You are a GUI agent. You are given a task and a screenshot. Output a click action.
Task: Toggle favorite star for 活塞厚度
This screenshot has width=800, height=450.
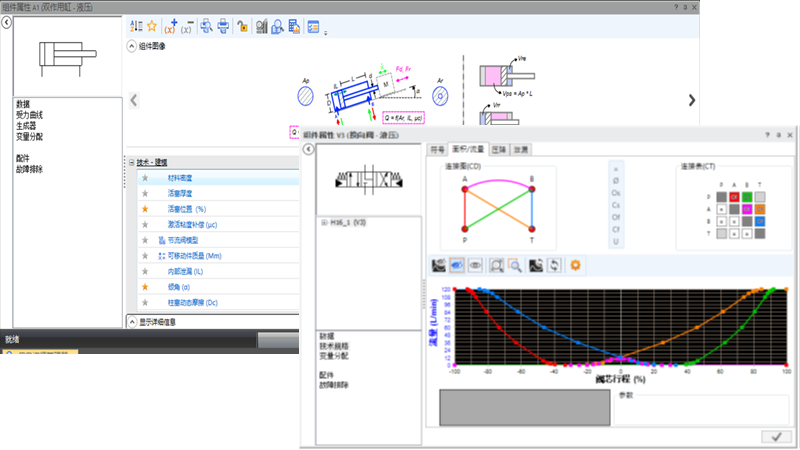coord(145,193)
